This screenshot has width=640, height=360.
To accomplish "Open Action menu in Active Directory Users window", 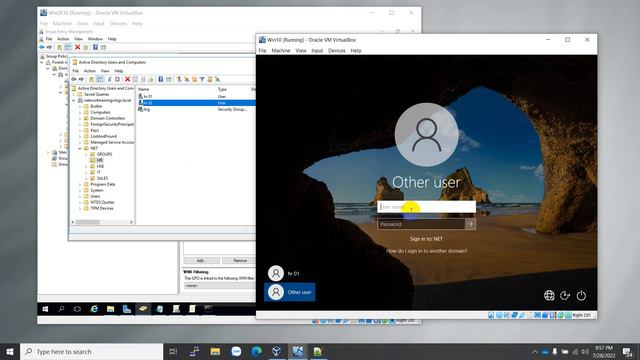I will tap(90, 71).
